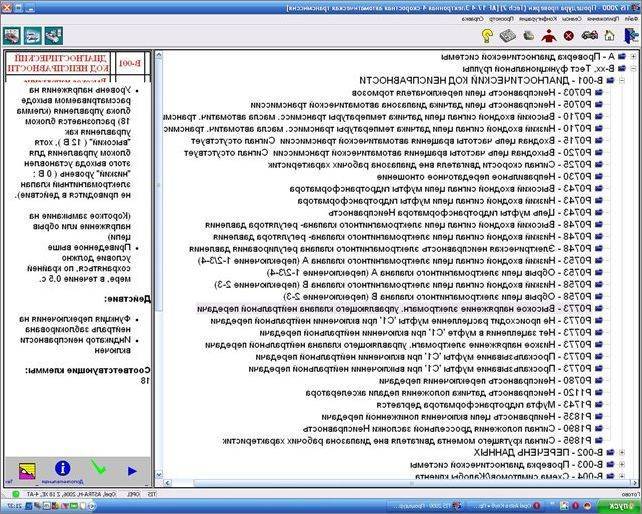Click folder icon of B-002 ПЕРЕЧЕНЬ ДАННЫХ
The width and height of the screenshot is (642, 514).
coord(610,453)
